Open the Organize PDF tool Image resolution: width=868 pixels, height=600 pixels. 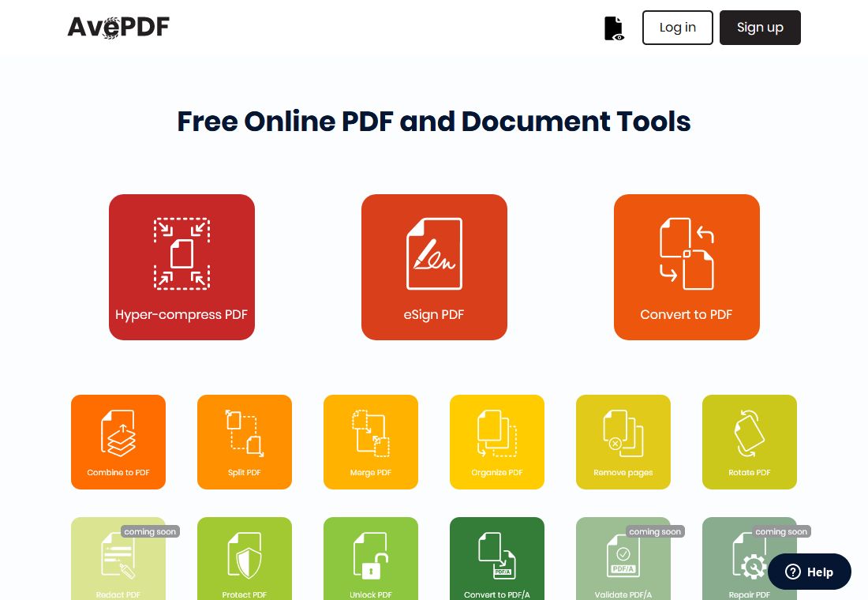coord(497,442)
